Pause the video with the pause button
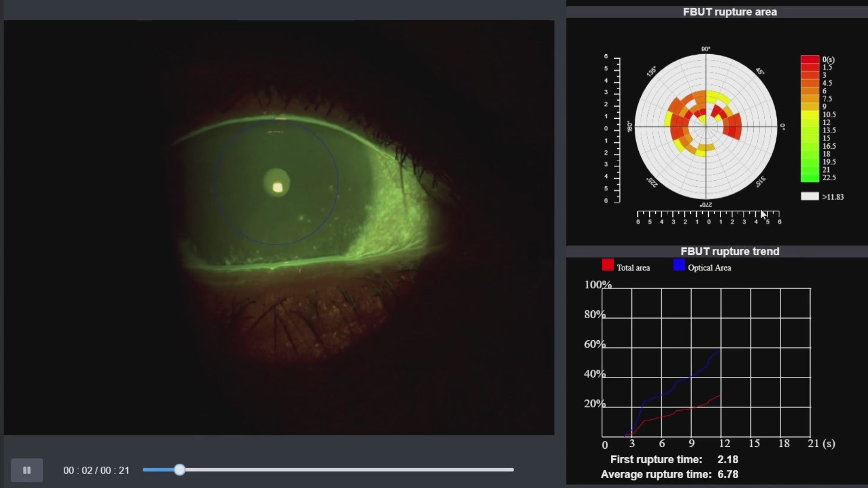The width and height of the screenshot is (868, 488). (27, 470)
